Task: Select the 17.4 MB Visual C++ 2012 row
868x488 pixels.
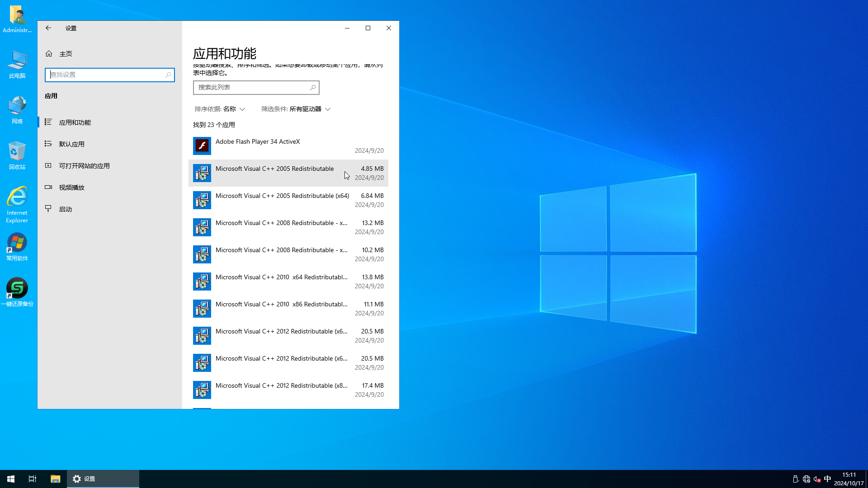Action: point(288,390)
